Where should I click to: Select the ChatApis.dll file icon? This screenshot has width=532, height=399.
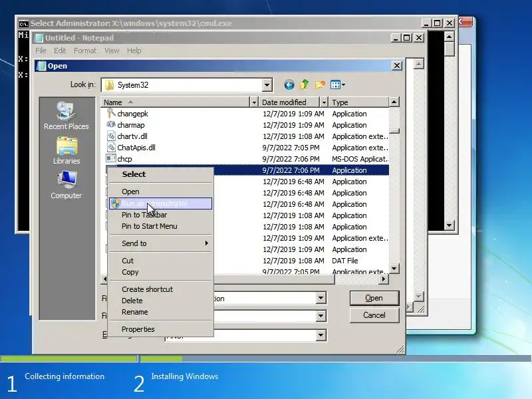(111, 147)
